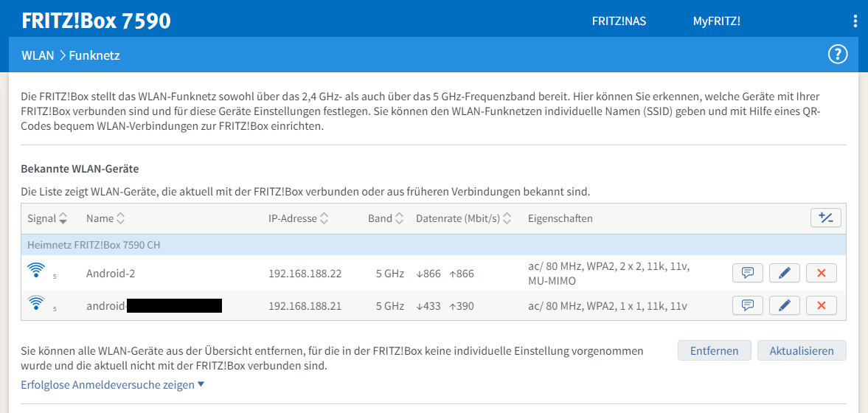868x413 pixels.
Task: Click Wi-Fi signal icon of Android-2
Action: click(x=36, y=271)
